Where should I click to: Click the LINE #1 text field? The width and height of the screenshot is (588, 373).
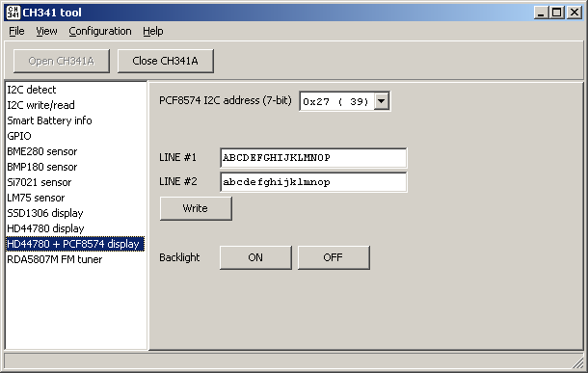[x=313, y=158]
